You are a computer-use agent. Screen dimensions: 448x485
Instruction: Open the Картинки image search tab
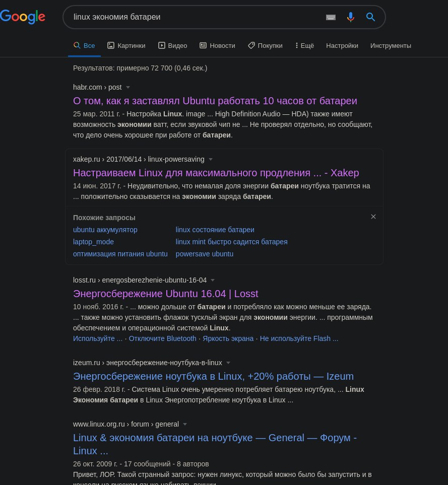(x=126, y=45)
